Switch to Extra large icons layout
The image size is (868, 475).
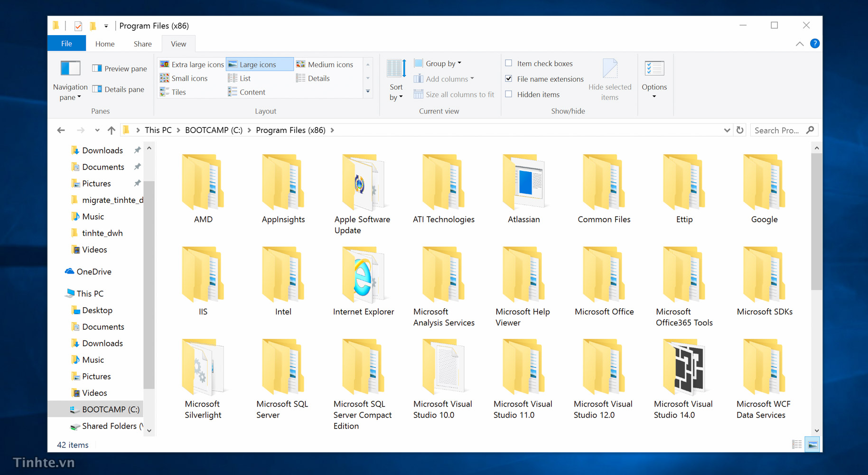click(x=192, y=64)
